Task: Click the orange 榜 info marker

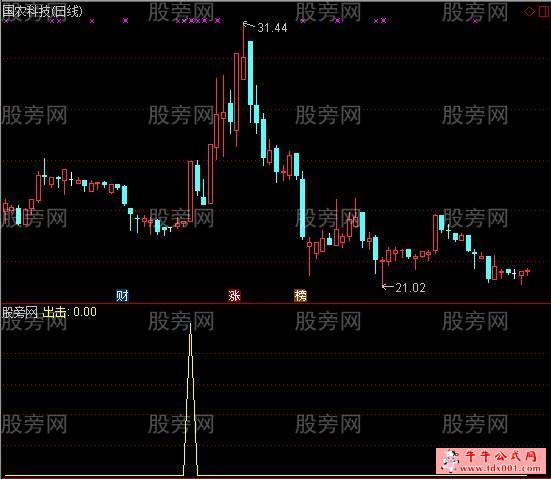Action: point(300,296)
